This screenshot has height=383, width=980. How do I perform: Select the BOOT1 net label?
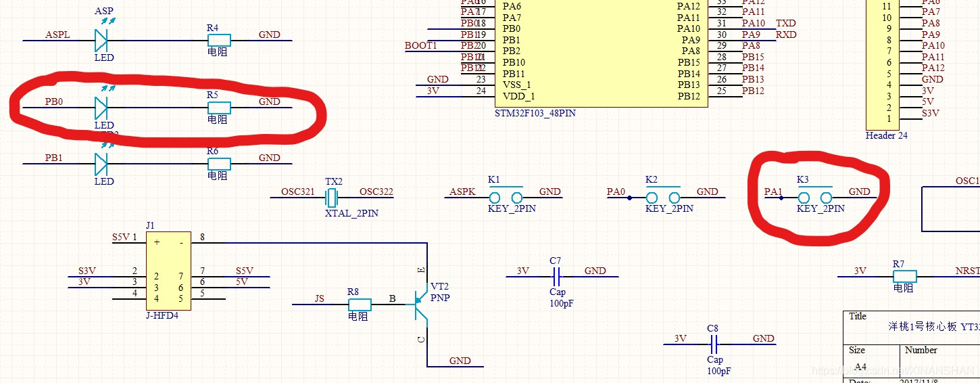coord(421,45)
